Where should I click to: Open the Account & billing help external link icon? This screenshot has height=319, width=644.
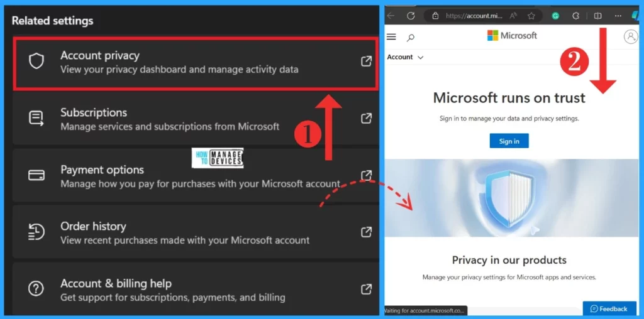(366, 289)
